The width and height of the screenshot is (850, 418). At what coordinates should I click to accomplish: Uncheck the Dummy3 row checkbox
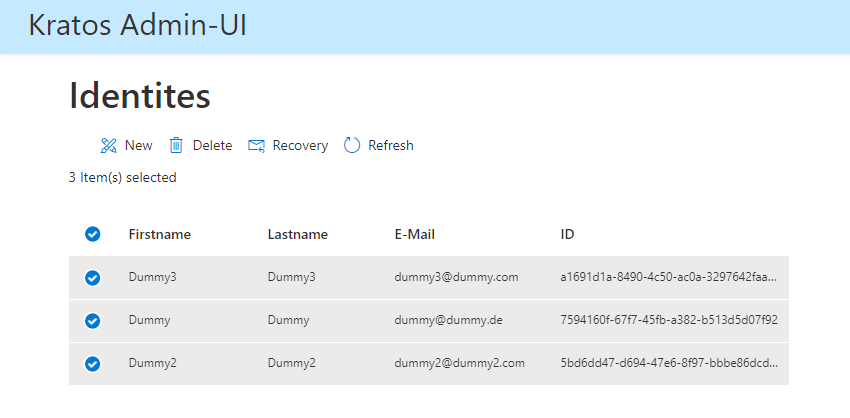coord(93,278)
